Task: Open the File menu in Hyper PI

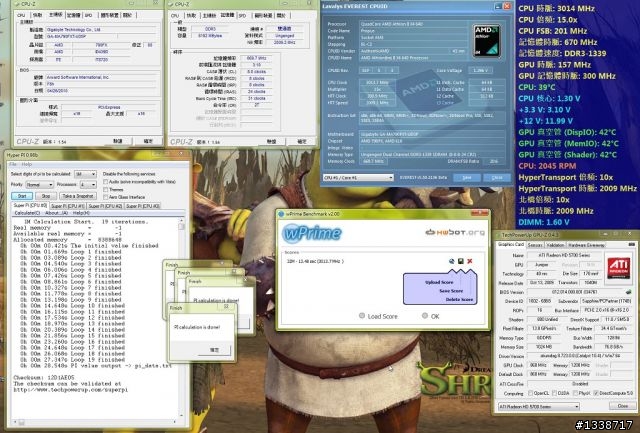Action: click(13, 164)
